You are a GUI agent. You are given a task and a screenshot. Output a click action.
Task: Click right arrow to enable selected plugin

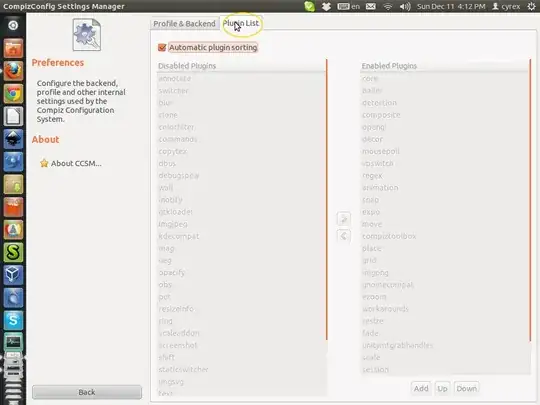(x=344, y=218)
